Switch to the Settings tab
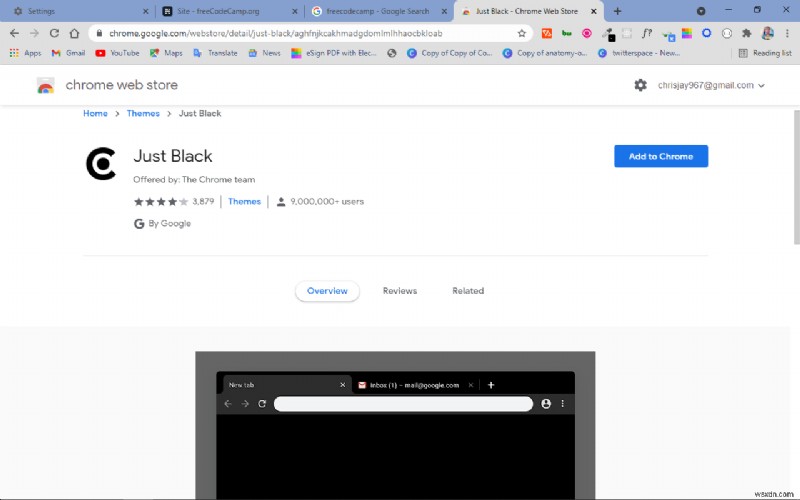Image resolution: width=800 pixels, height=500 pixels. pos(77,11)
